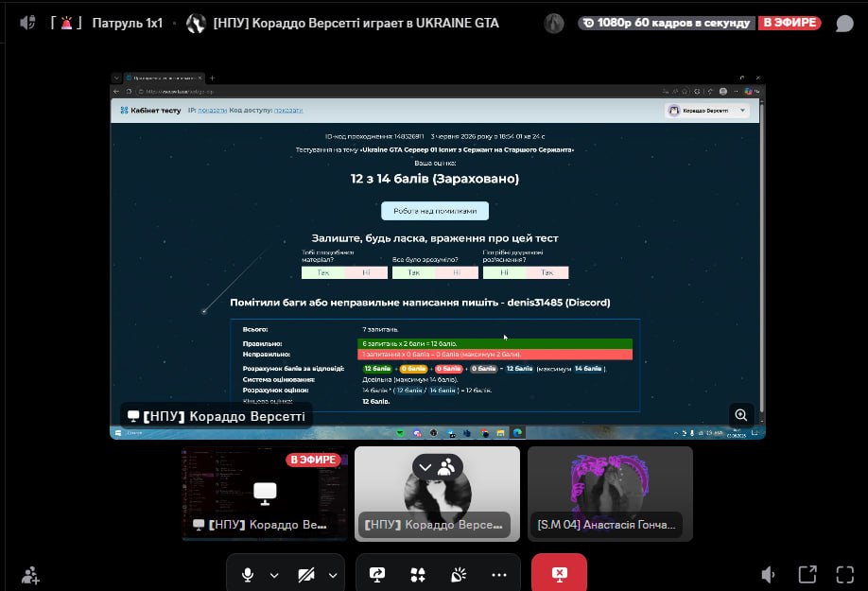Click the round participant avatar near quality badge

(x=553, y=24)
